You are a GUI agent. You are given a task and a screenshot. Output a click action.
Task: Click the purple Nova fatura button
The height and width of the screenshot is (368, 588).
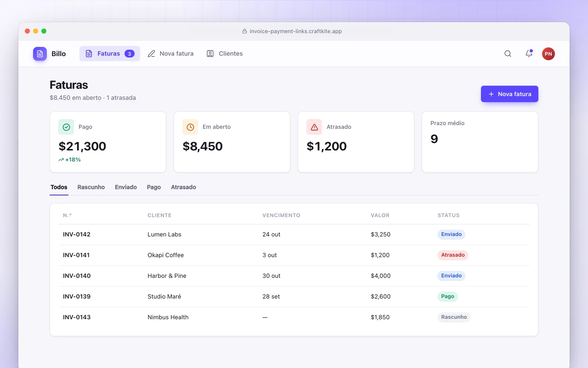click(x=509, y=94)
